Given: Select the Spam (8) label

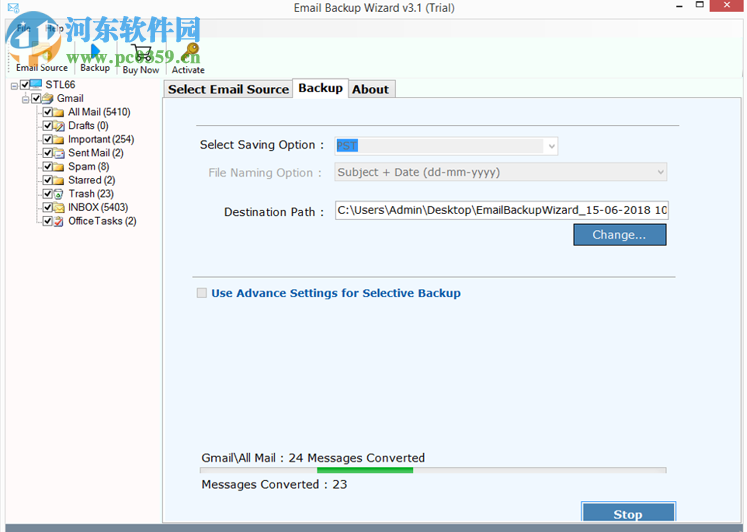Looking at the screenshot, I should click(x=89, y=167).
